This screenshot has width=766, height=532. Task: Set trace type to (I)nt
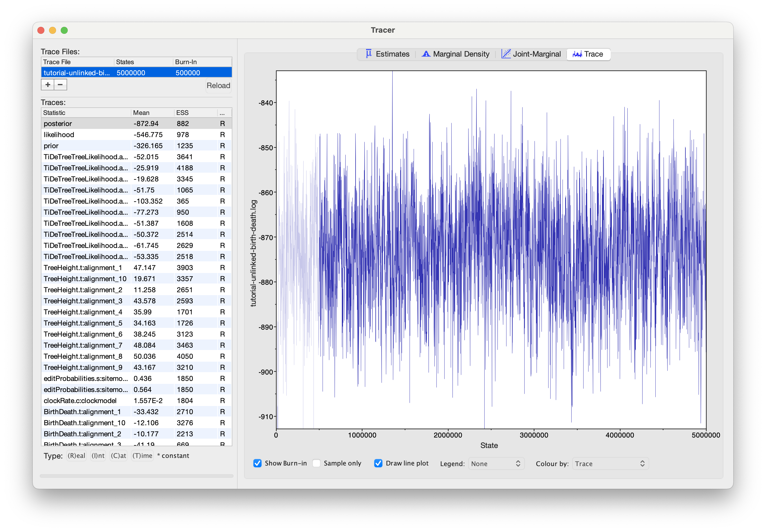(x=98, y=456)
